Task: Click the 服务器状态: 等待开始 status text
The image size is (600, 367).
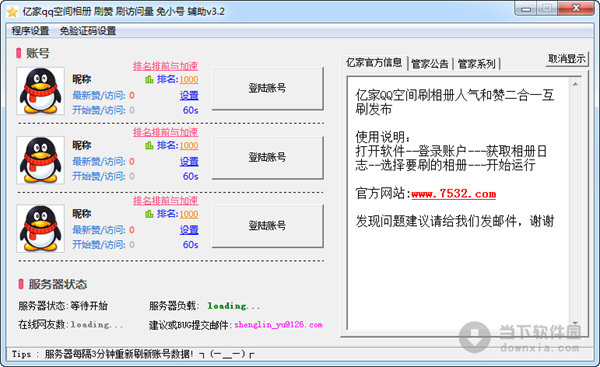Action: pos(63,306)
